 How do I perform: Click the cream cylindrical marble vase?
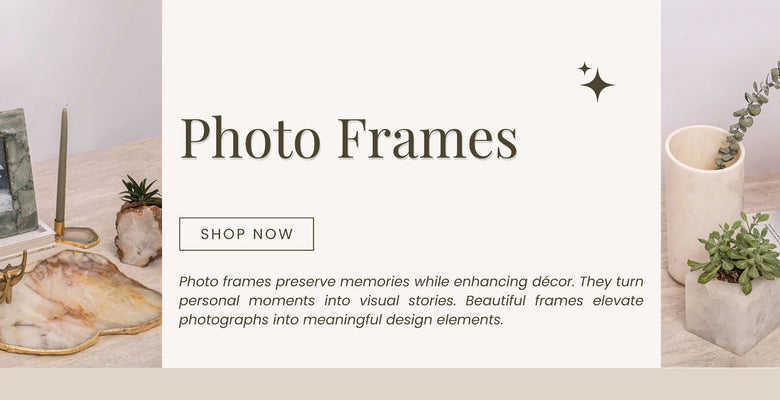tap(703, 200)
